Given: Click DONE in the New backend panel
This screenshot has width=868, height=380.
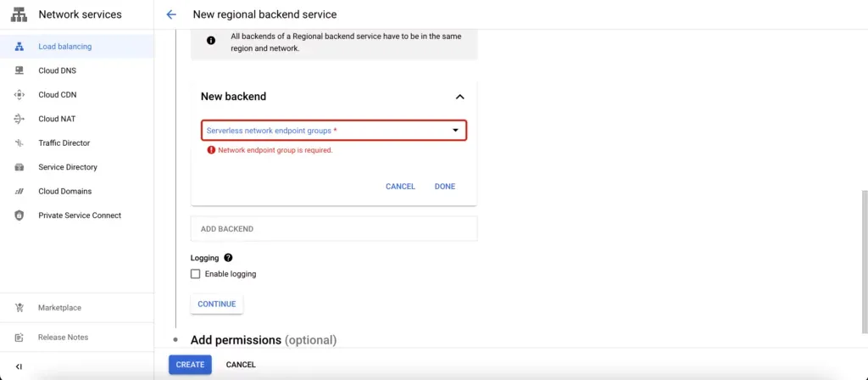Looking at the screenshot, I should [444, 187].
